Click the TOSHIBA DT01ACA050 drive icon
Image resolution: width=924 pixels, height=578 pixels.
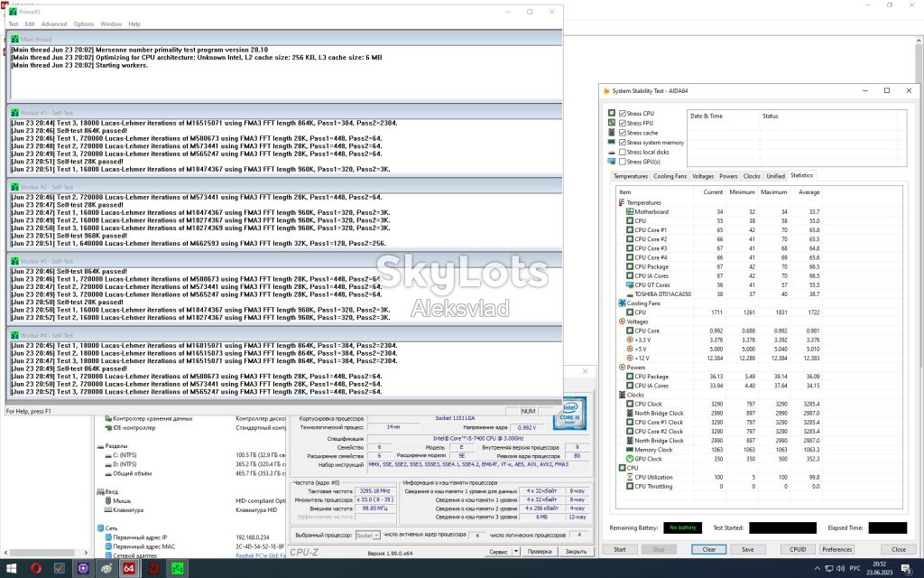pyautogui.click(x=630, y=294)
